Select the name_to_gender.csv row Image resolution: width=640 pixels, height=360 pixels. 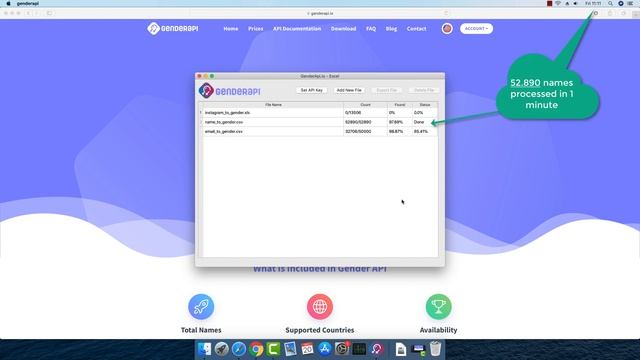pyautogui.click(x=320, y=122)
